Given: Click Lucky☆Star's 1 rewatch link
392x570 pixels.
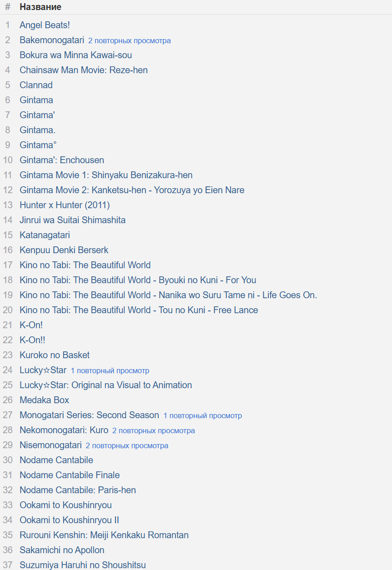Looking at the screenshot, I should (x=110, y=370).
